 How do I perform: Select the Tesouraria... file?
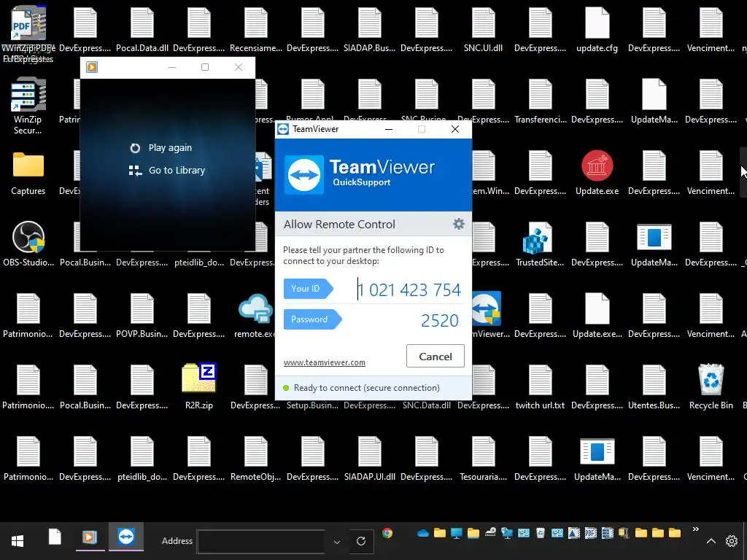click(x=483, y=458)
